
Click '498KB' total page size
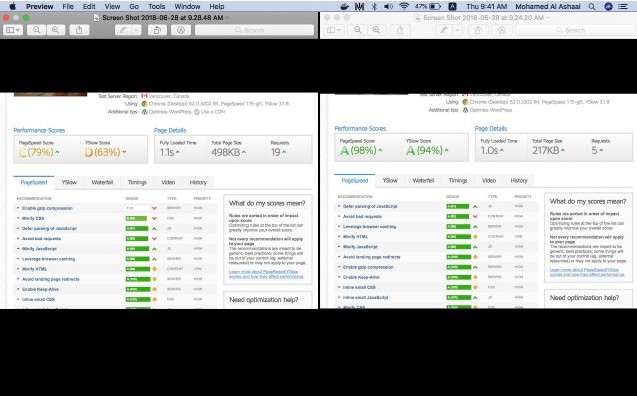pos(225,152)
